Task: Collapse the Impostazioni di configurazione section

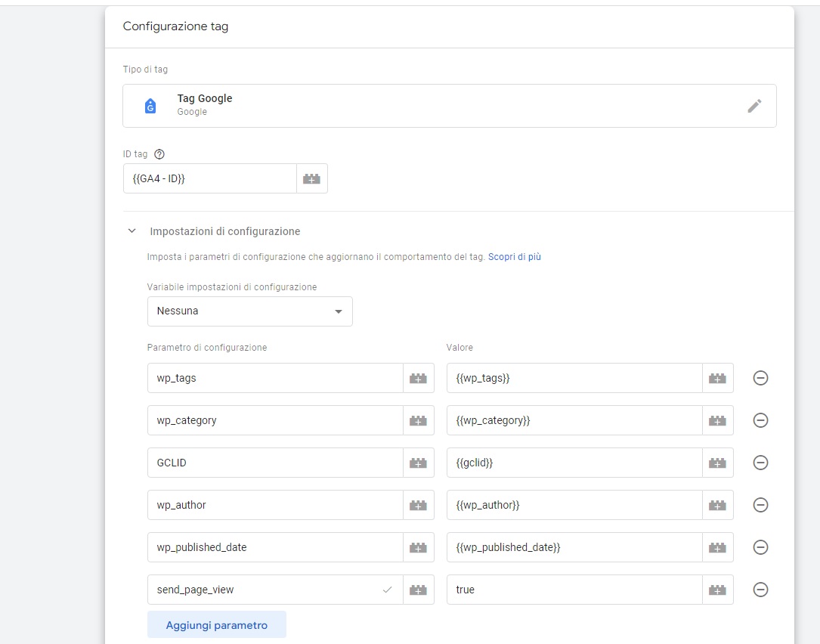Action: [x=132, y=231]
